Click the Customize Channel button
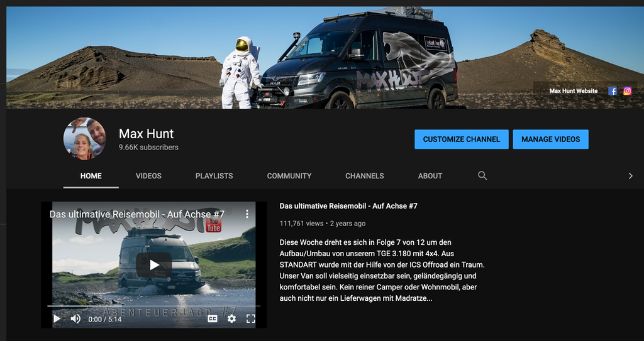This screenshot has height=341, width=644. coord(461,139)
